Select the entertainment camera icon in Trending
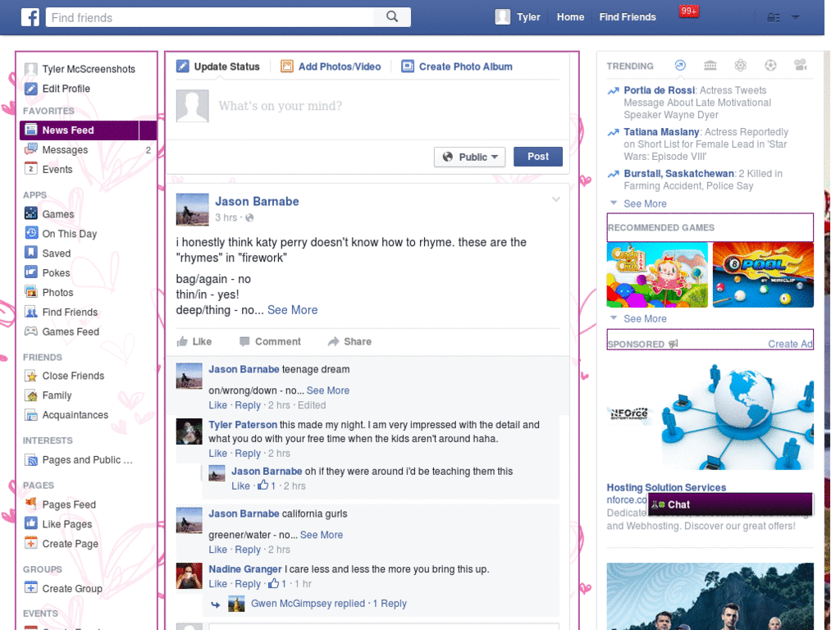Viewport: 840px width, 630px height. tap(801, 66)
